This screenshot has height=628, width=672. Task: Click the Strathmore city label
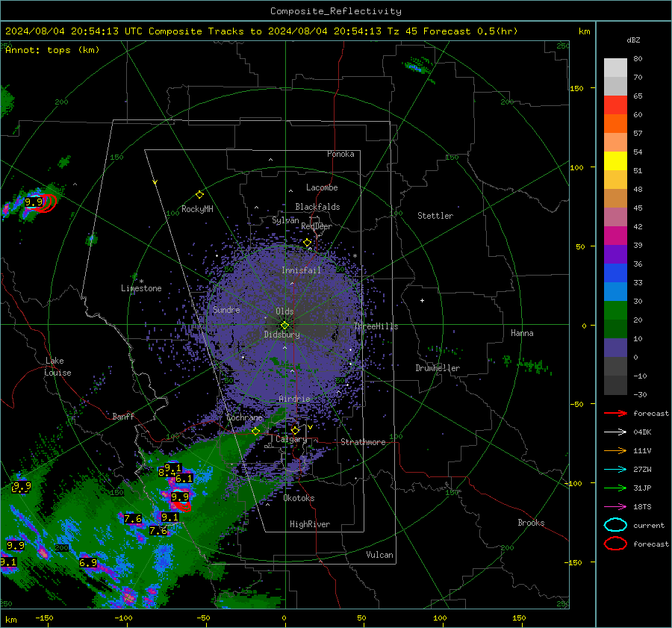(x=363, y=442)
